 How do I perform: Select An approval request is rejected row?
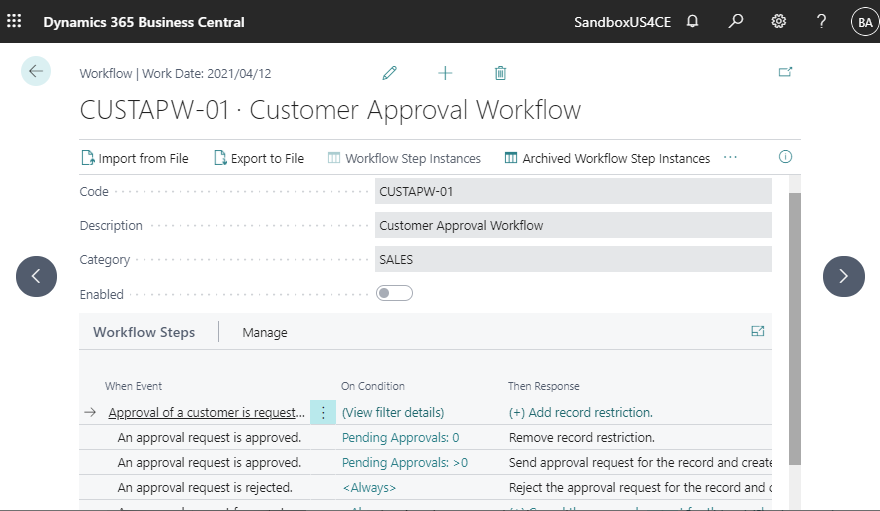205,488
